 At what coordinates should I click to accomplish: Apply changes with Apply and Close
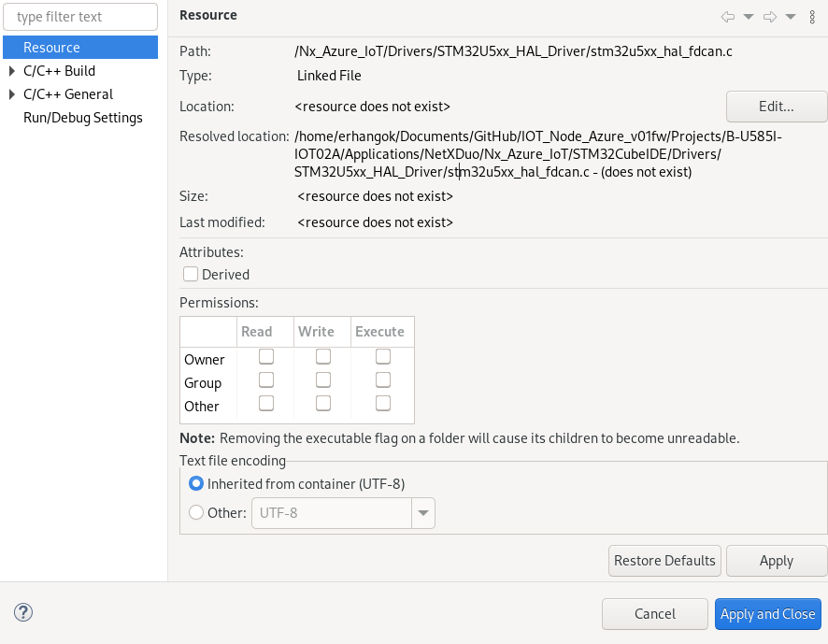pos(767,614)
